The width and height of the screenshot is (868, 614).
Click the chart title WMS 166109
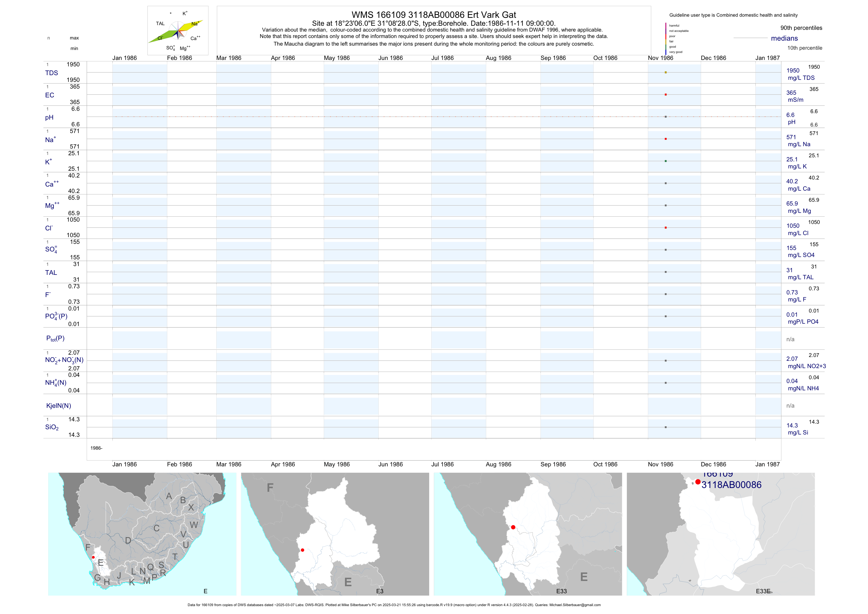point(433,15)
